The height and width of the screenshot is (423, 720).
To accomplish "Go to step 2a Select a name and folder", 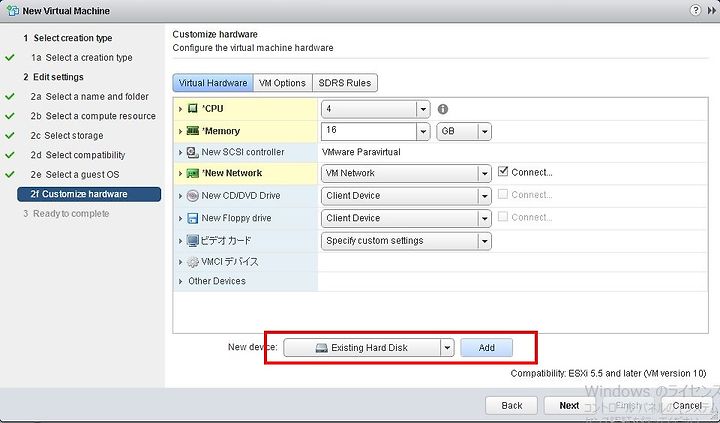I will pos(90,97).
